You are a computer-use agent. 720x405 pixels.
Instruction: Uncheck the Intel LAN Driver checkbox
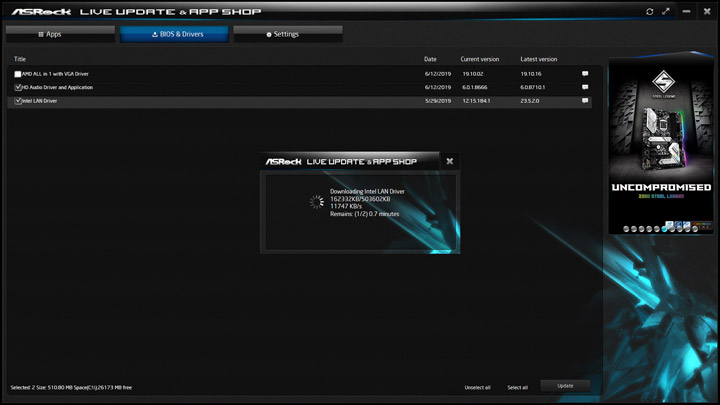(17, 101)
